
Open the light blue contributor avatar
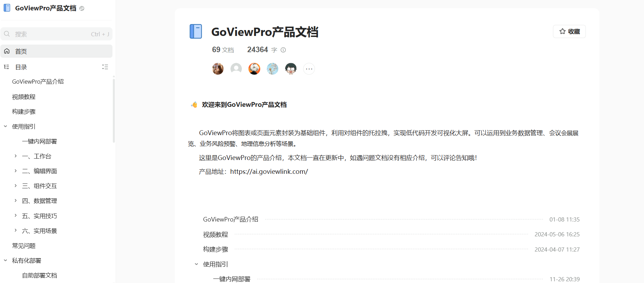(x=273, y=69)
